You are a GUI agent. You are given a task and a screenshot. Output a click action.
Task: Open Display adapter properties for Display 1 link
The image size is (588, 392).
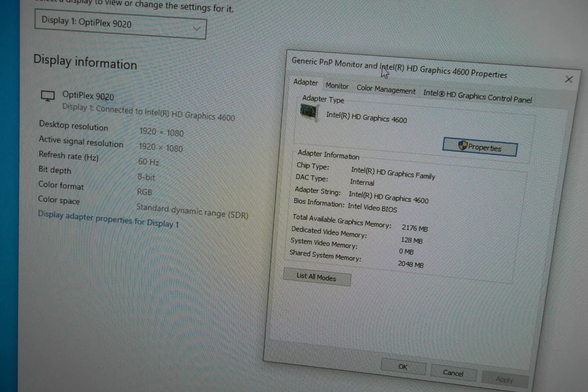coord(108,219)
